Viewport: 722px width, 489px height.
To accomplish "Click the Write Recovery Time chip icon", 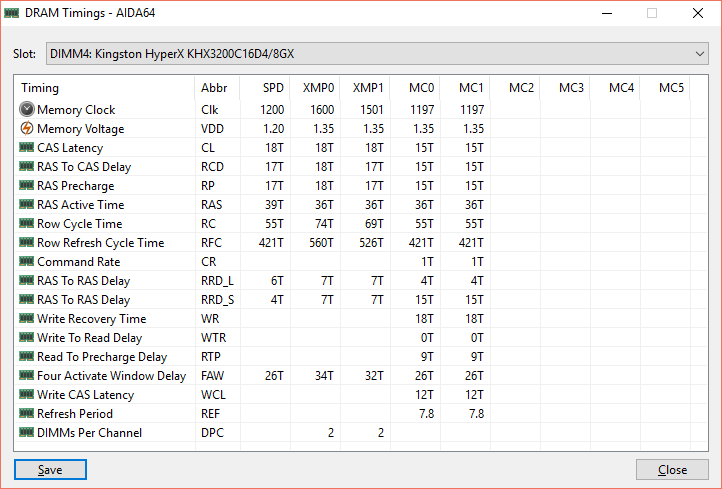I will (x=26, y=319).
